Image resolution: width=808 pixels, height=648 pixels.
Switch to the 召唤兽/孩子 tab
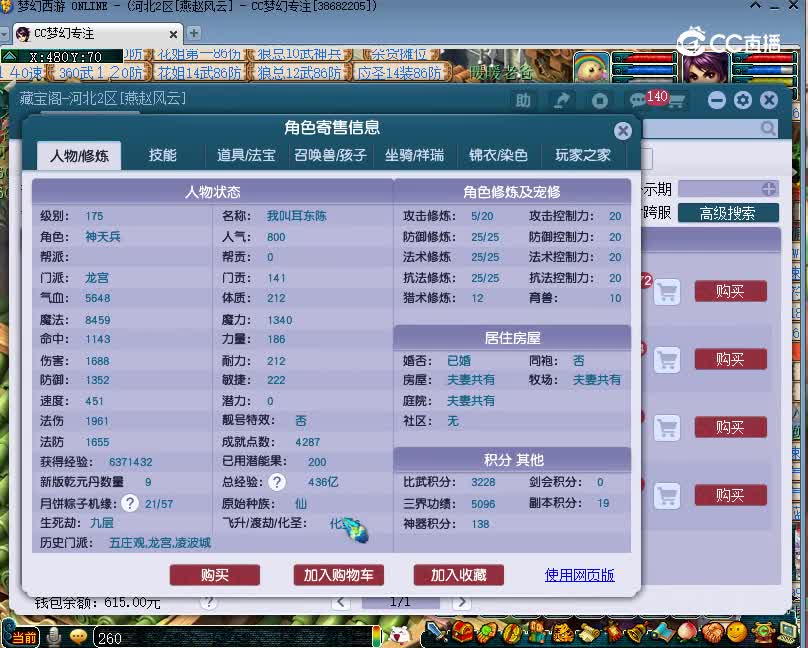pyautogui.click(x=330, y=155)
